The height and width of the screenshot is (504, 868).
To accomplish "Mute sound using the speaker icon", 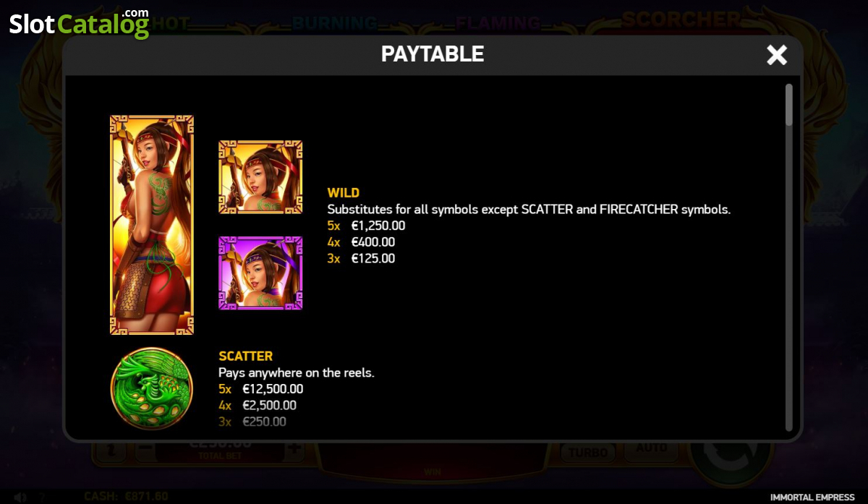I will (21, 497).
